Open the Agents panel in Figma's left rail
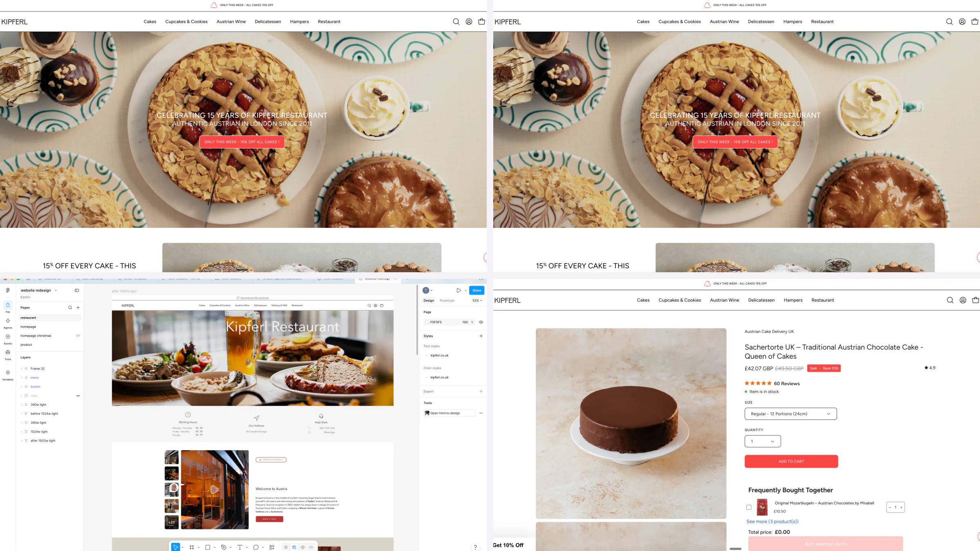The height and width of the screenshot is (551, 980). (8, 323)
